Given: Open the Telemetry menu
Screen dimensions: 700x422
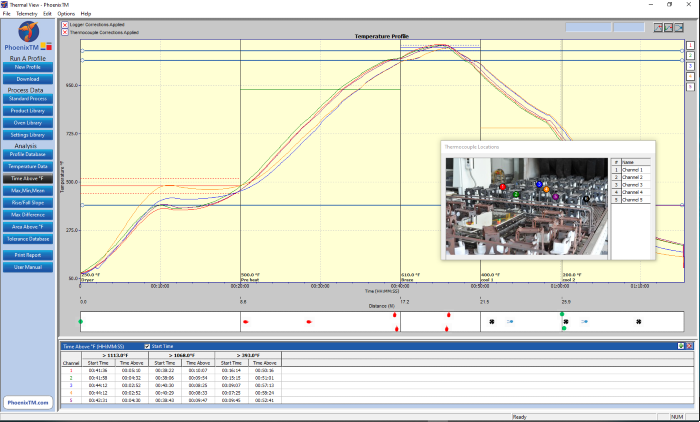Looking at the screenshot, I should (27, 14).
